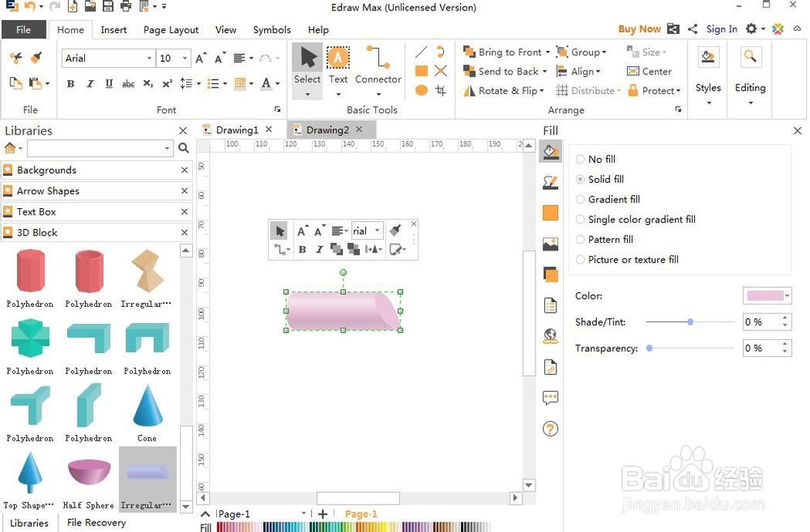Open the Shadow panel icon in sidebar

point(550,275)
